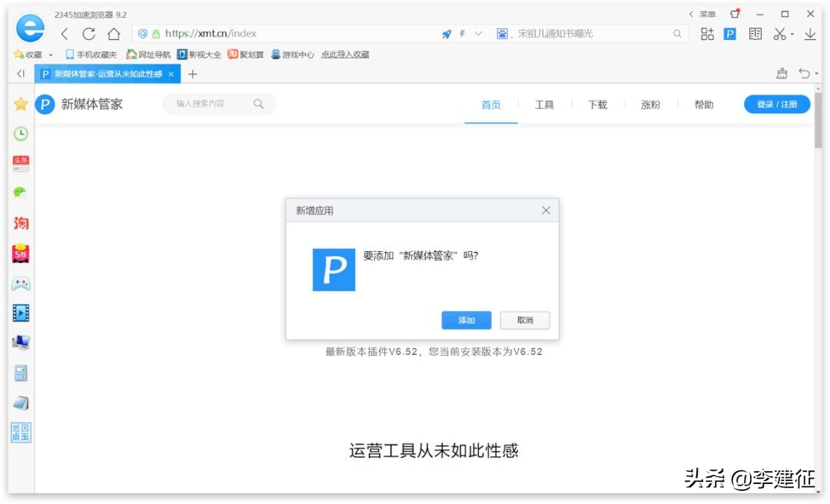Open the download manager arrow icon
Viewport: 830px width, 504px height.
809,35
